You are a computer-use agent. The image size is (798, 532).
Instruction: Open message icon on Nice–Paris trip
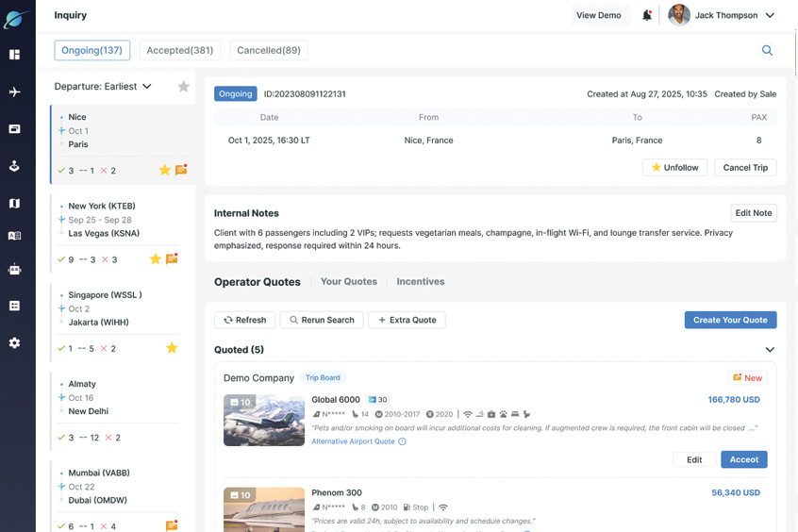coord(181,170)
